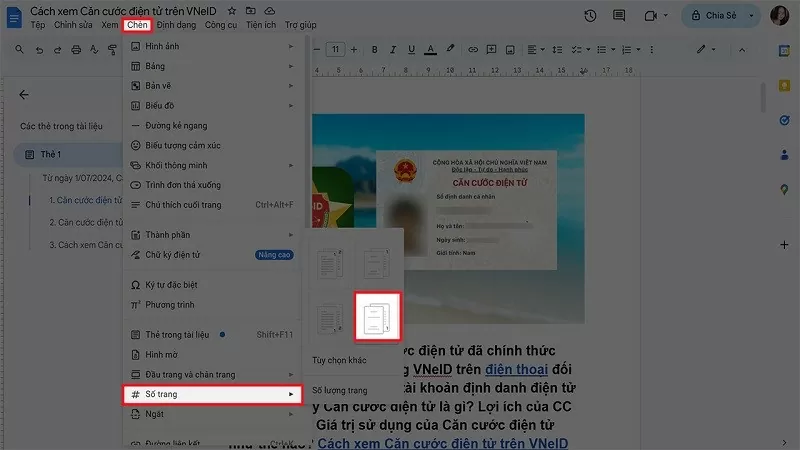
Task: Open version history clock icon
Action: pyautogui.click(x=590, y=16)
